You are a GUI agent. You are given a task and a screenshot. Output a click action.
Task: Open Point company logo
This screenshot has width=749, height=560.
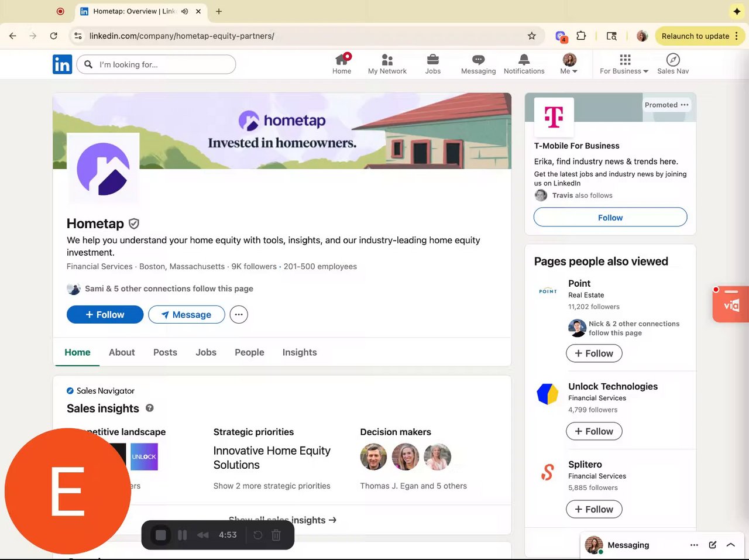tap(548, 291)
